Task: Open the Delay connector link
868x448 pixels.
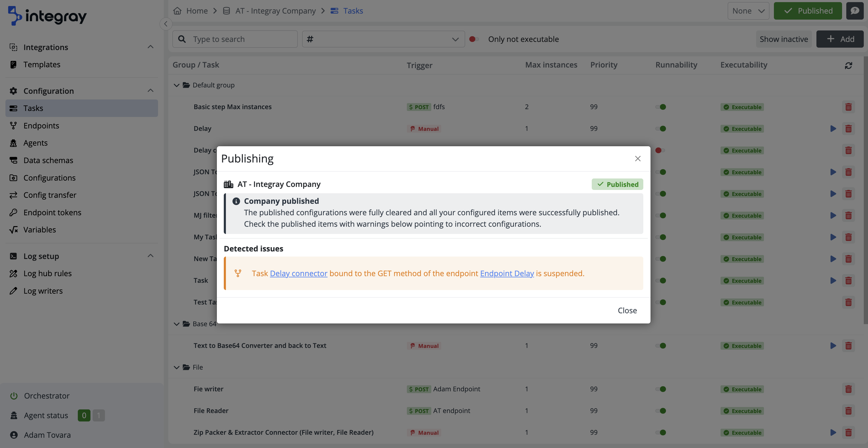Action: click(x=298, y=273)
